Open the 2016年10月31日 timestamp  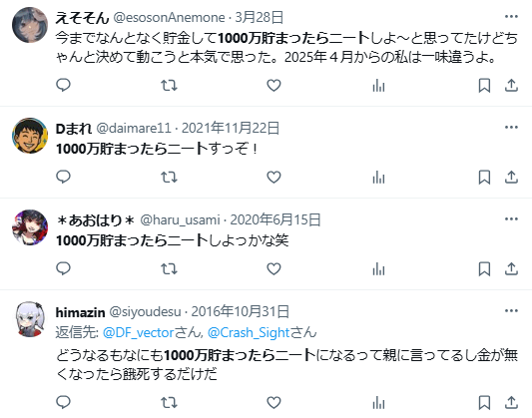click(x=240, y=311)
